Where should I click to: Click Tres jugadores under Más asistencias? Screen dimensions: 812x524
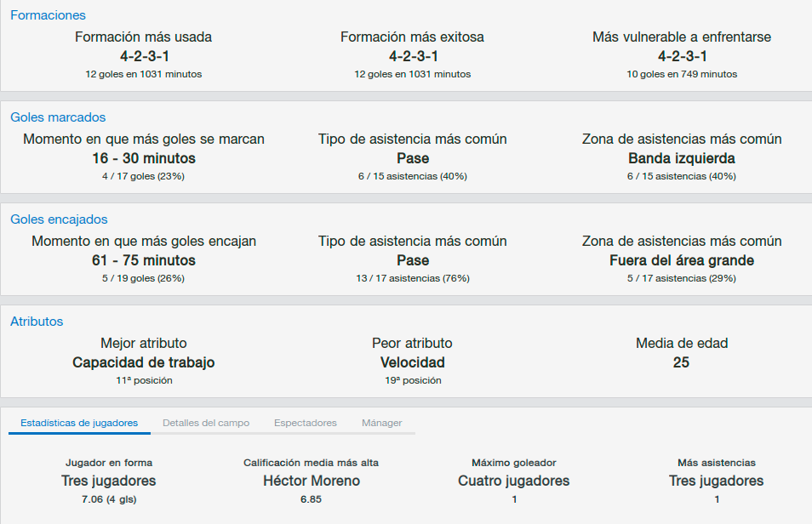[x=716, y=481]
